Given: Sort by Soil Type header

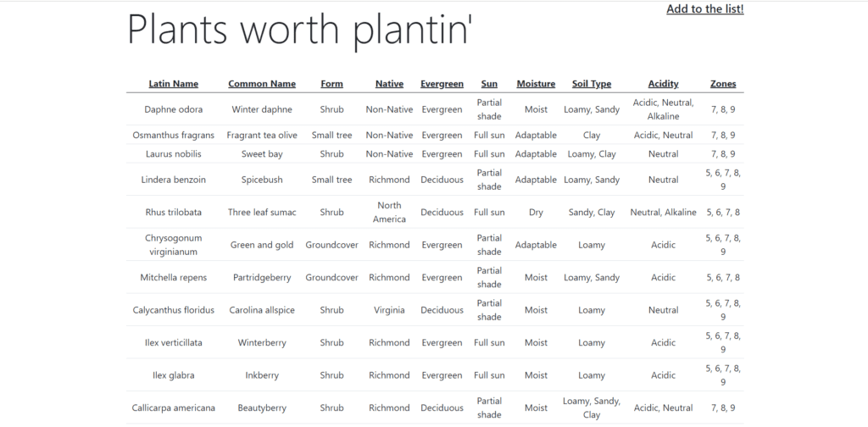Looking at the screenshot, I should coord(592,84).
